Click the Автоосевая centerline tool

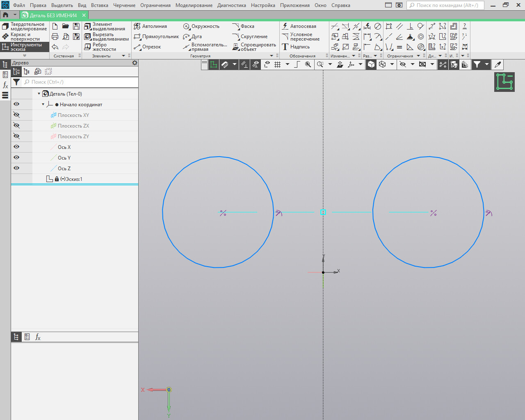pos(299,26)
